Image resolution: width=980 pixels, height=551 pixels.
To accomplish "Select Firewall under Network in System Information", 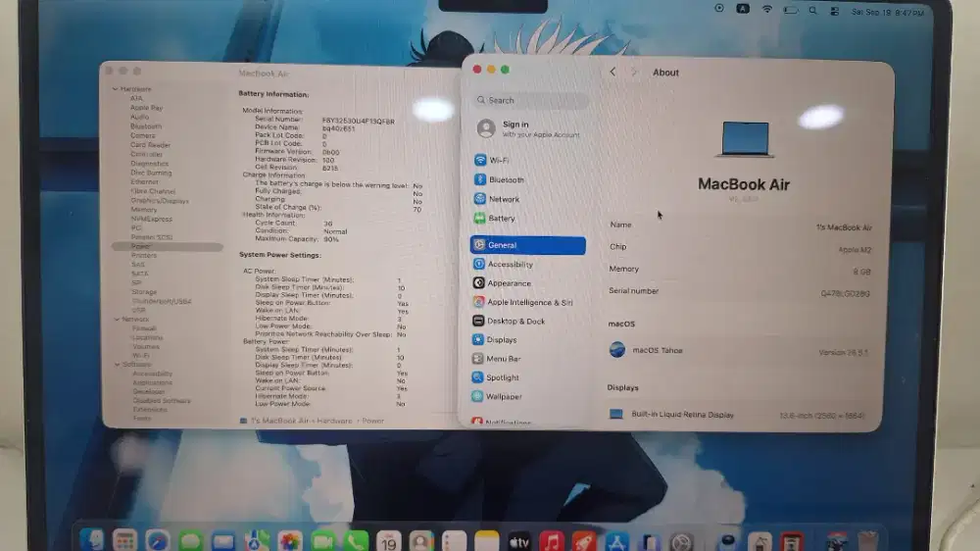I will tap(144, 328).
